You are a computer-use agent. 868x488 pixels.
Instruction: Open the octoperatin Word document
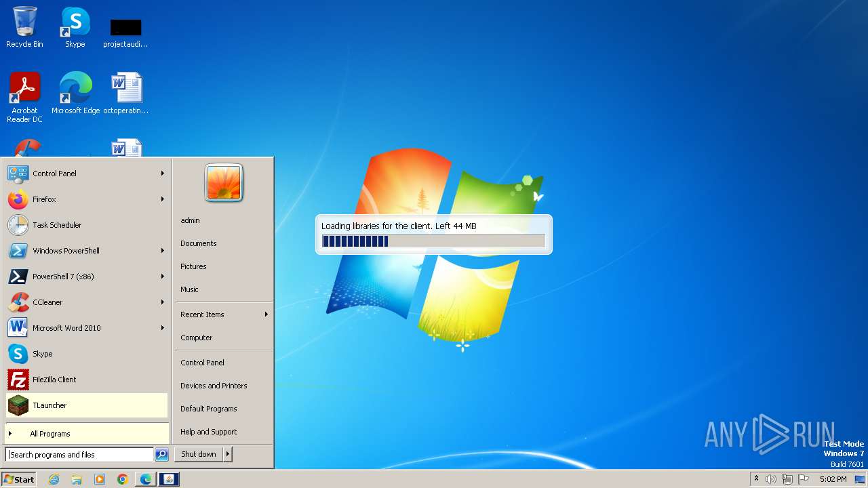click(x=125, y=93)
